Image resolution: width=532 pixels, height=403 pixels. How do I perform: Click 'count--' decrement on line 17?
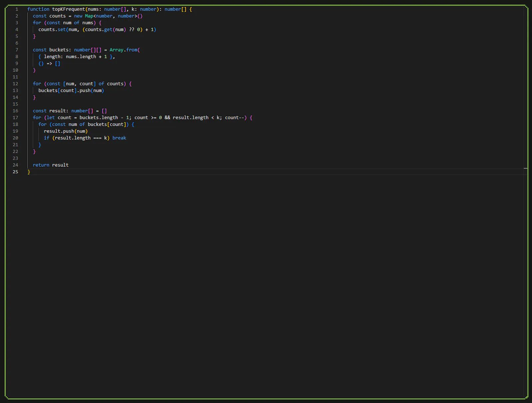click(234, 118)
